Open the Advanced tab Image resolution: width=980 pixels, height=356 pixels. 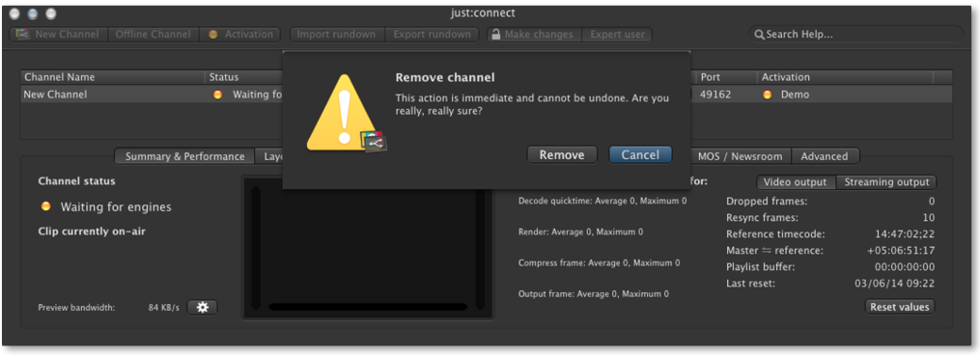[x=825, y=156]
